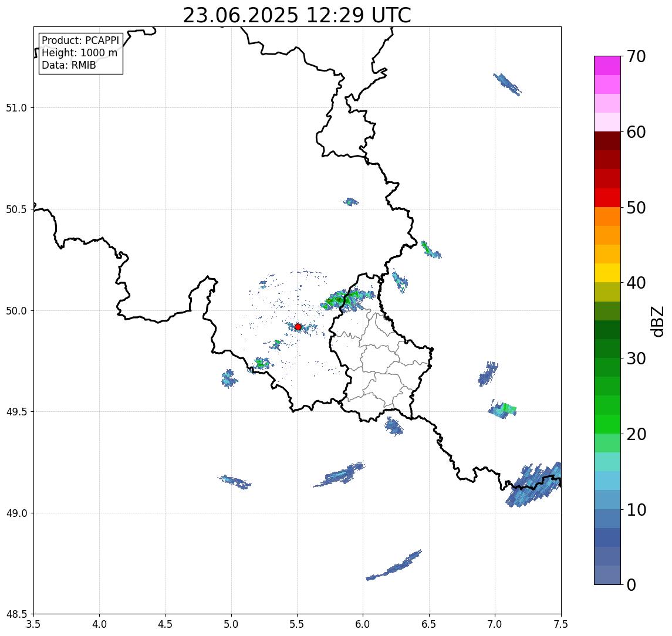Click latitude tick label 49.0
This screenshot has width=672, height=636.
click(x=16, y=513)
